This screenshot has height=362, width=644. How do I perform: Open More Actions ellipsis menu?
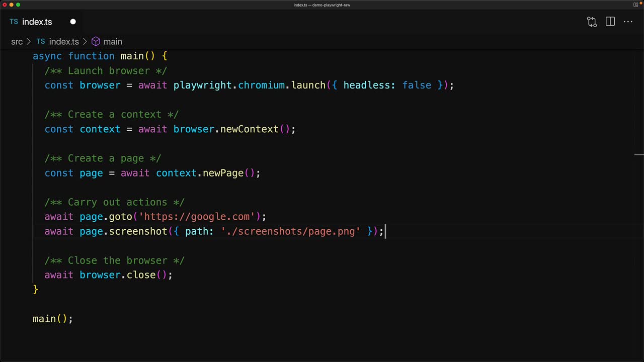[628, 22]
